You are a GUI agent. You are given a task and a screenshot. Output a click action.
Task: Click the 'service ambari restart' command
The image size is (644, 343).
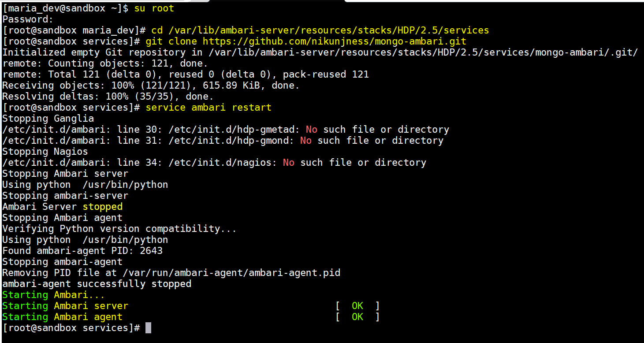[208, 108]
